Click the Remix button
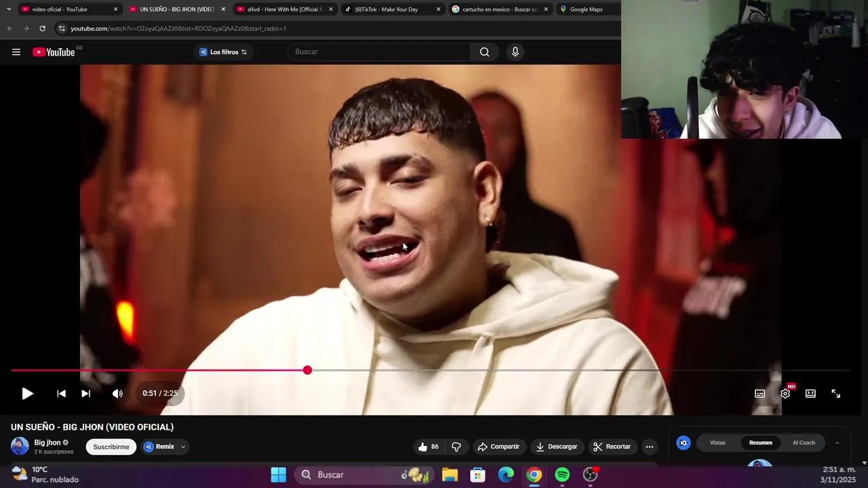 click(159, 447)
